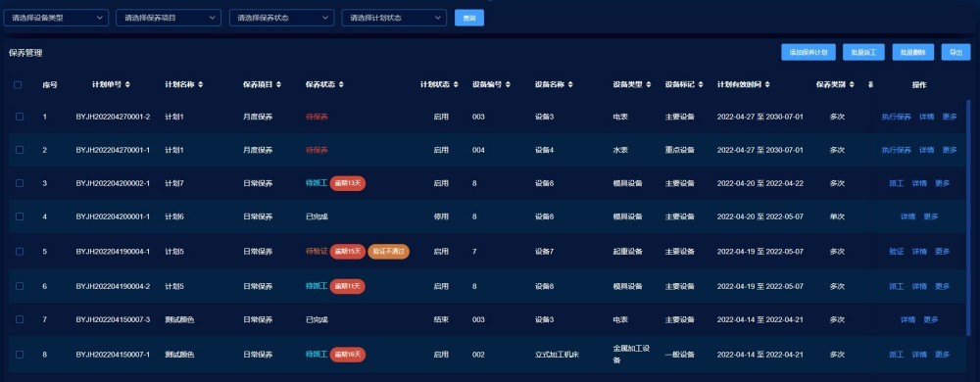Sort by 设备名称 column sort icon

570,85
